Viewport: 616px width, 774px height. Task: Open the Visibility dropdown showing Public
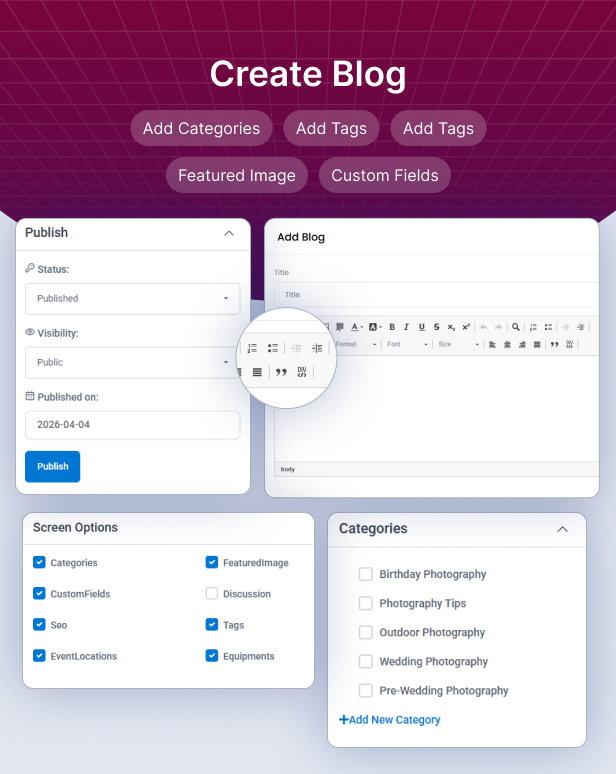pos(132,362)
